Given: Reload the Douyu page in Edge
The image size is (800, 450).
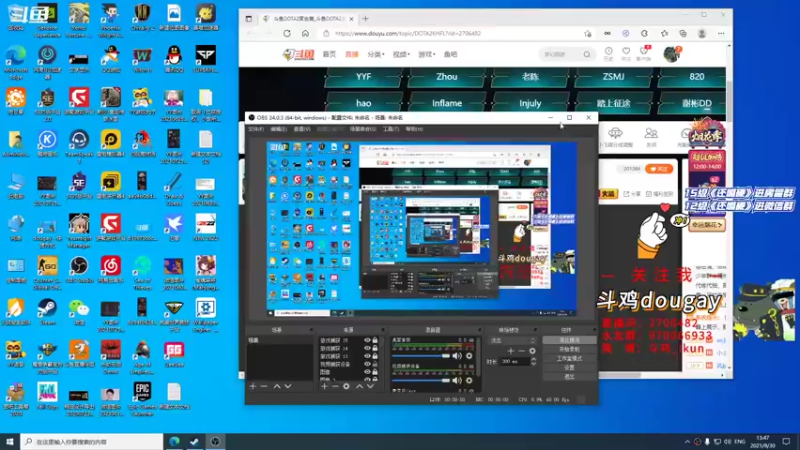Looking at the screenshot, I should point(287,34).
